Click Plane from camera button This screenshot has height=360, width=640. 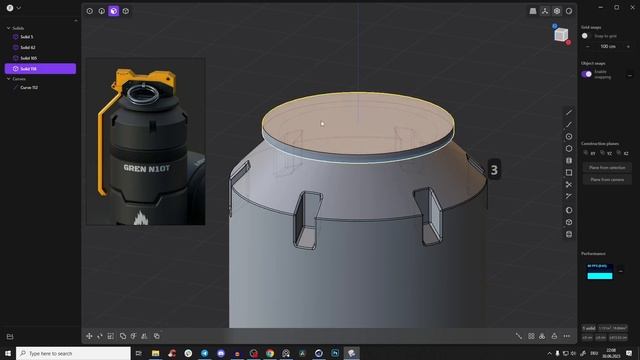pos(607,180)
